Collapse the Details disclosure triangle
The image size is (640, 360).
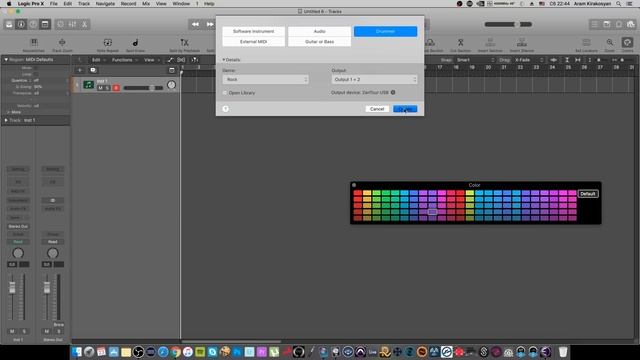click(224, 60)
